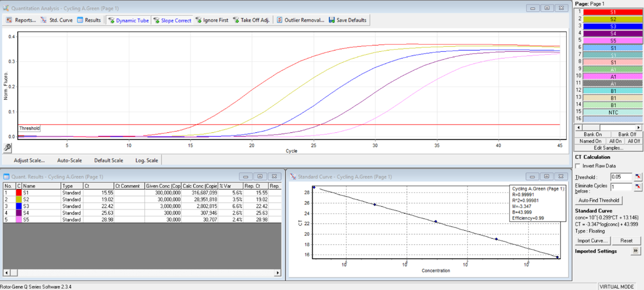Image resolution: width=644 pixels, height=290 pixels.
Task: Click the Quant. Results window title icon
Action: pos(6,177)
